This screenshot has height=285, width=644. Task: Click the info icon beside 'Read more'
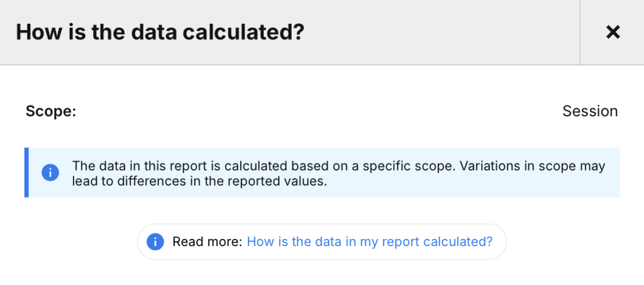pos(155,242)
